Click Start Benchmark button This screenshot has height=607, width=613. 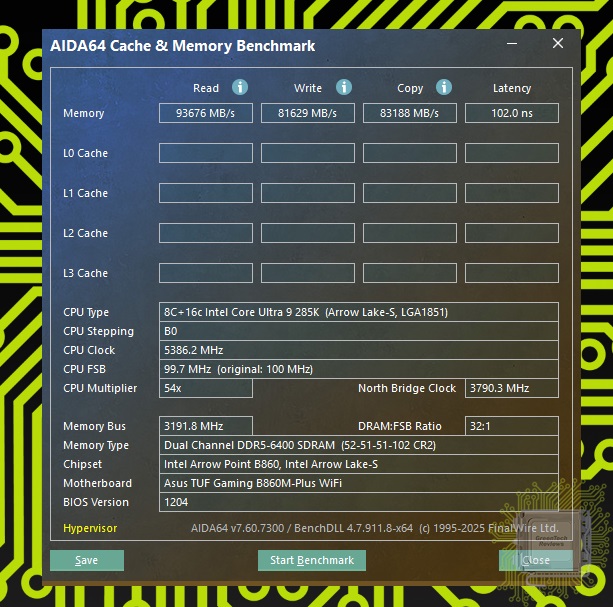[312, 560]
